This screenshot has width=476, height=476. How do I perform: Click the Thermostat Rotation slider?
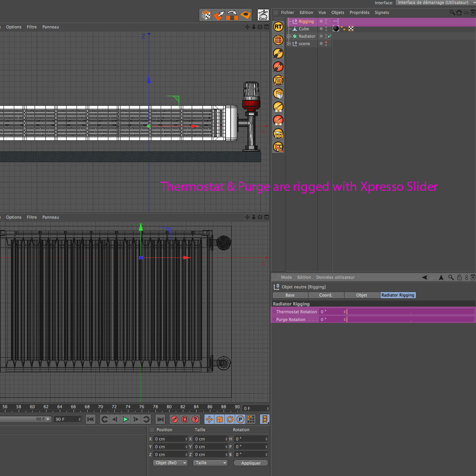(410, 312)
